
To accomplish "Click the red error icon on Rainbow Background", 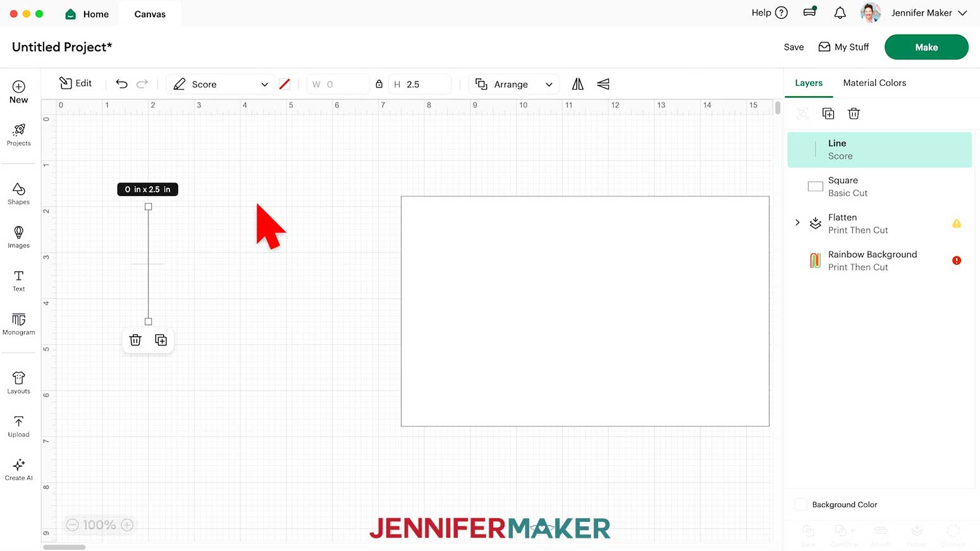I will coord(957,260).
